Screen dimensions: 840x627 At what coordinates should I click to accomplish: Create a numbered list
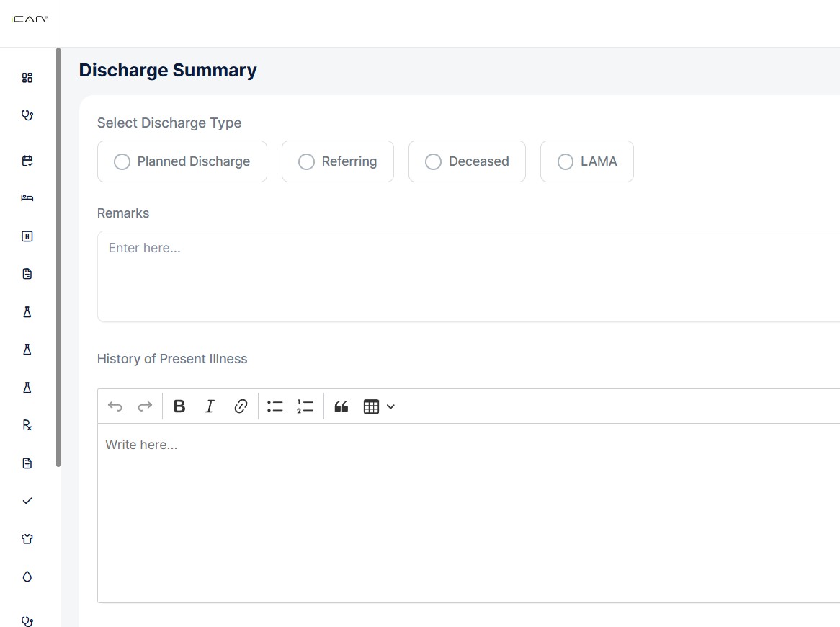[x=305, y=406]
